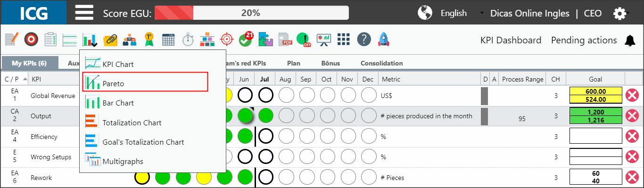
Task: Toggle the alert OFF indicator icon
Action: pyautogui.click(x=304, y=40)
